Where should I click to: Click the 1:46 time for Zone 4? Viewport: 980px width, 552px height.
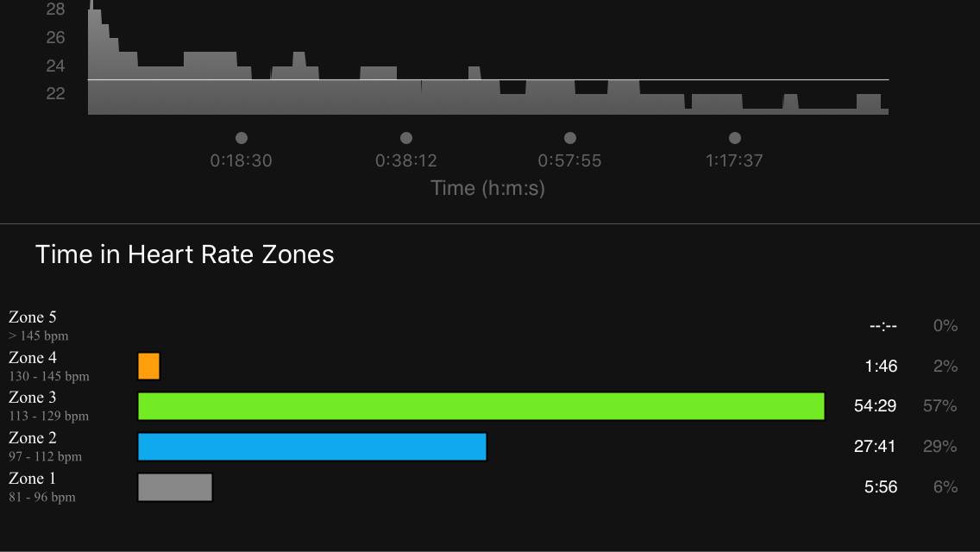point(881,367)
